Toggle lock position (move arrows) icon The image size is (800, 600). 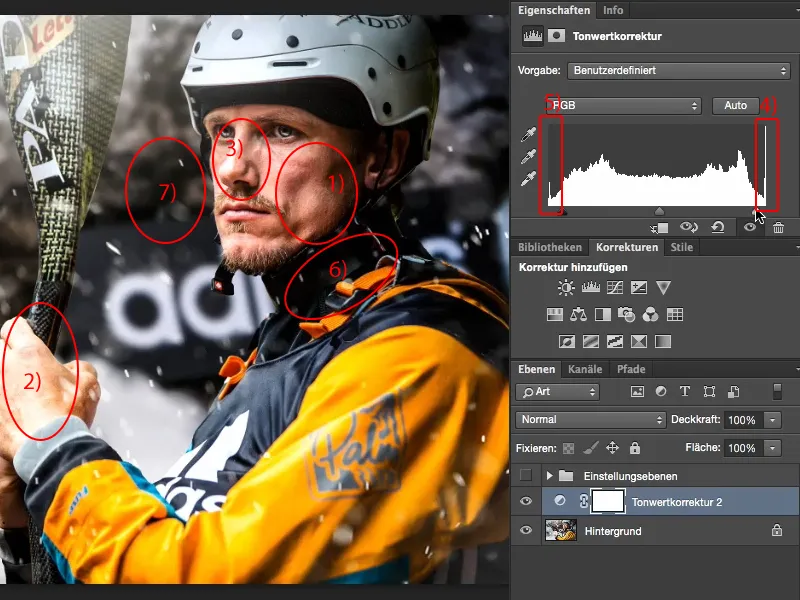pos(612,448)
